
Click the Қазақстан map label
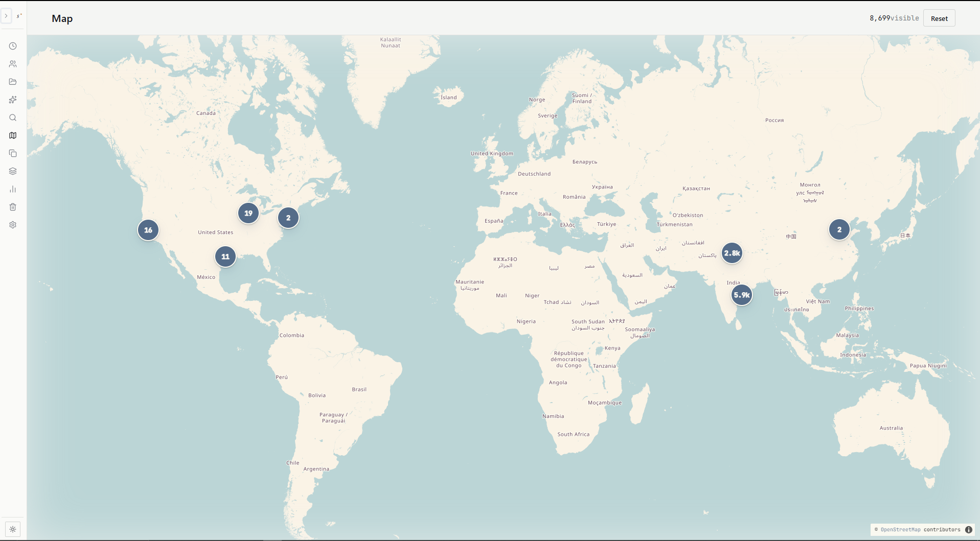(x=696, y=189)
